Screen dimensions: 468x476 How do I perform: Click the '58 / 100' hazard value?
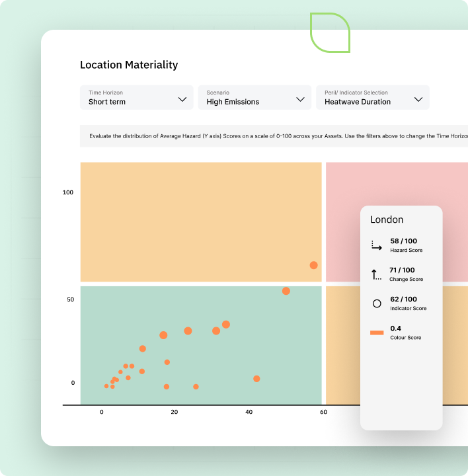point(404,241)
